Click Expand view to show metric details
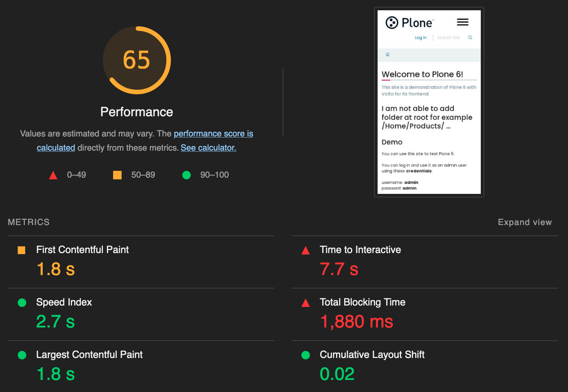This screenshot has height=392, width=568. coord(524,222)
